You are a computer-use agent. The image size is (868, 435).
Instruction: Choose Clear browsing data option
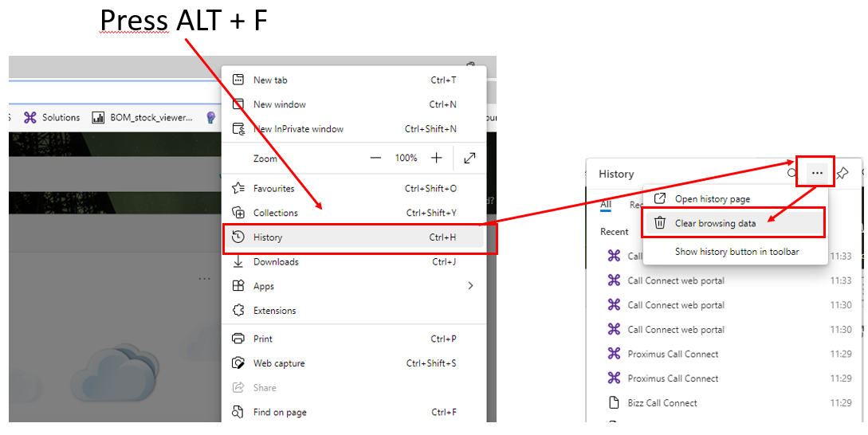715,223
